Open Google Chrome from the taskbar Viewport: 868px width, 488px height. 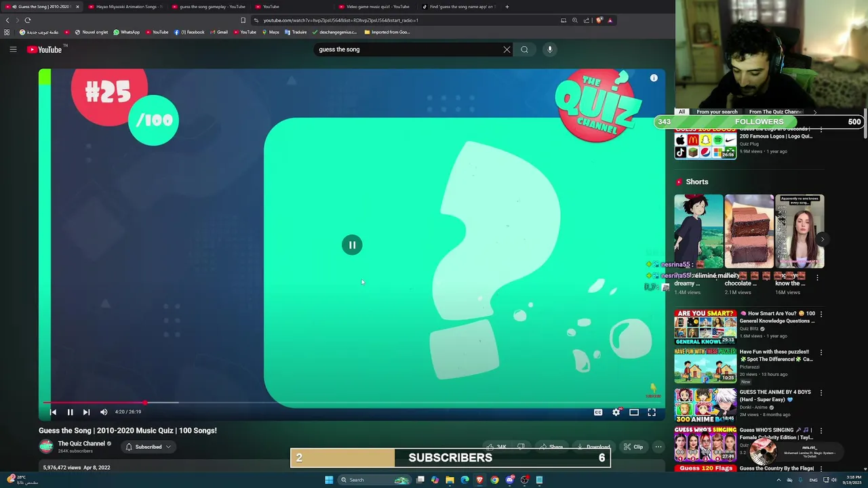(x=494, y=480)
